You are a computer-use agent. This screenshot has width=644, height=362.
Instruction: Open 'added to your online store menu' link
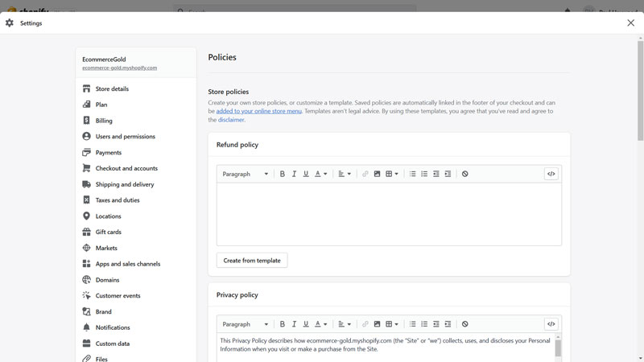point(258,111)
